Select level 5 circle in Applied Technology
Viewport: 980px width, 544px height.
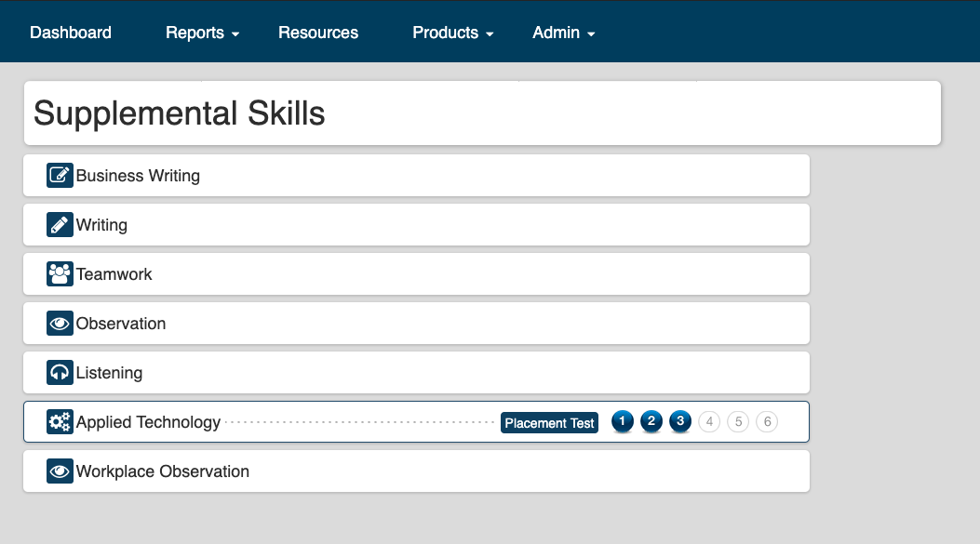[x=738, y=421]
